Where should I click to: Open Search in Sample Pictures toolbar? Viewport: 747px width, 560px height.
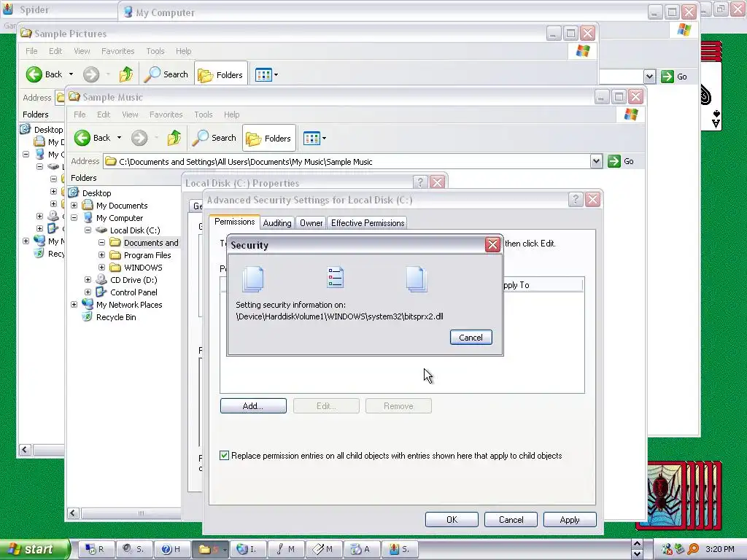coord(167,74)
